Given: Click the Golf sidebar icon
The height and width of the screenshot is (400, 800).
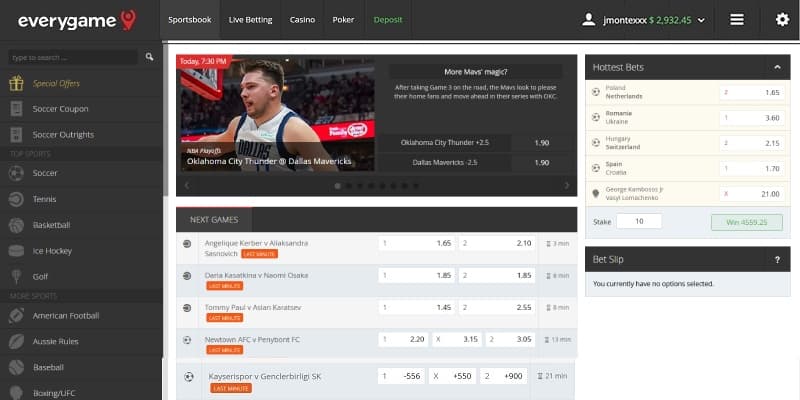Looking at the screenshot, I should (x=16, y=276).
